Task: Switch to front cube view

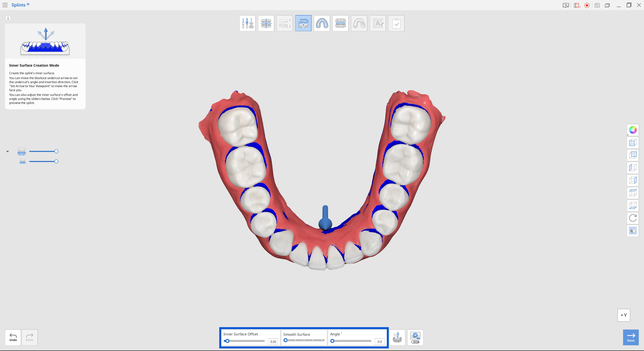Action: [632, 143]
